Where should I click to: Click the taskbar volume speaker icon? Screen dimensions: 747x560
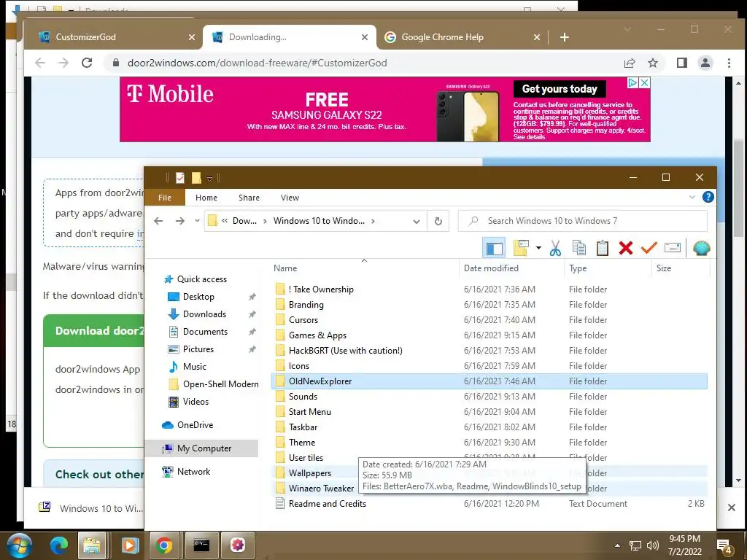(x=653, y=545)
